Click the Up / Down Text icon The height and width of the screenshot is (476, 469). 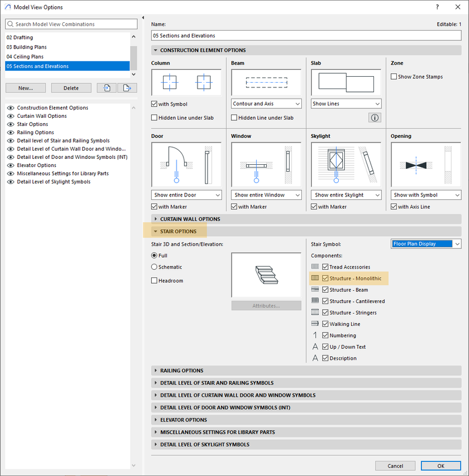tap(315, 346)
